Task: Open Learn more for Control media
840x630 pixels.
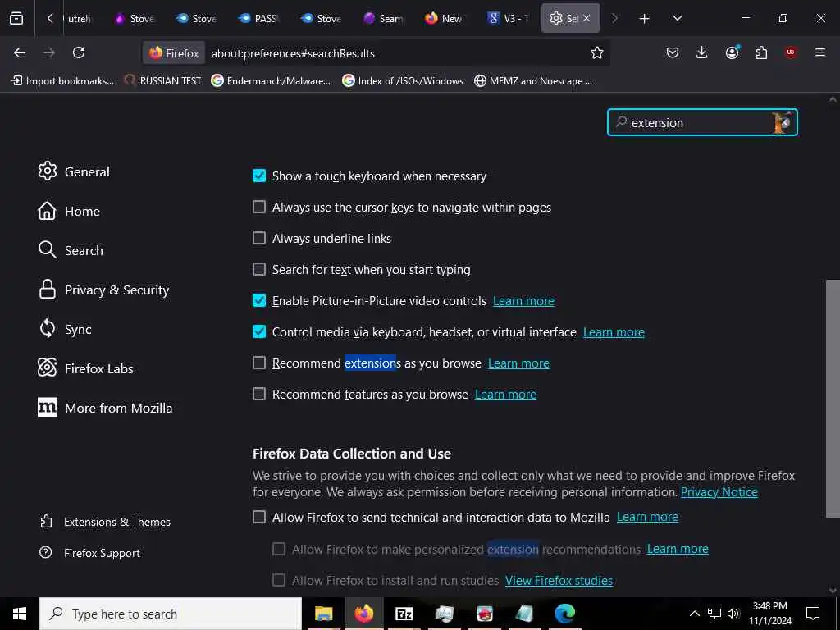Action: (614, 332)
